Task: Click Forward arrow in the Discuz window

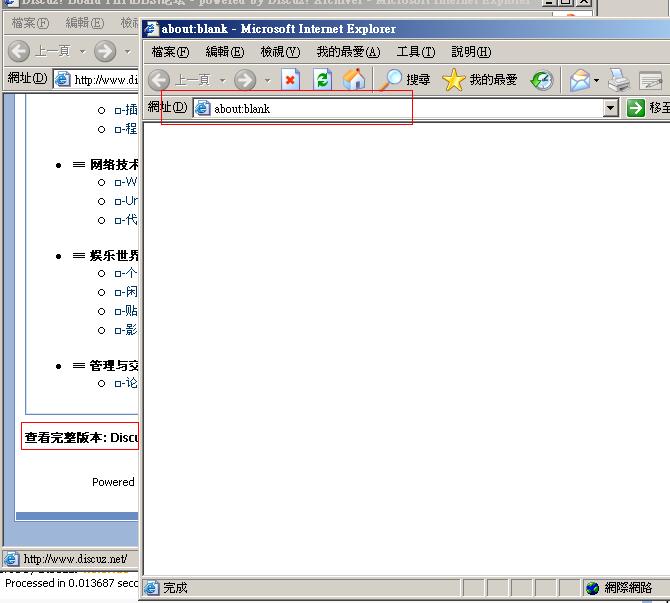Action: (105, 51)
